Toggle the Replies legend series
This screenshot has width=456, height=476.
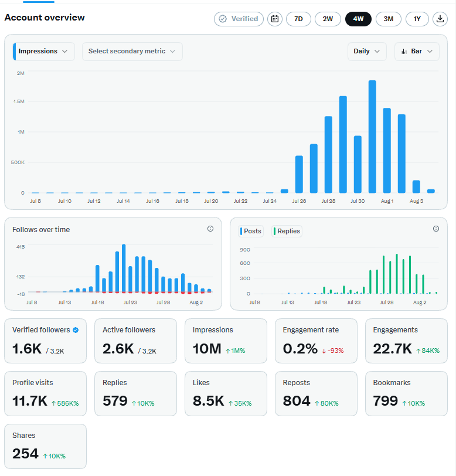click(287, 232)
